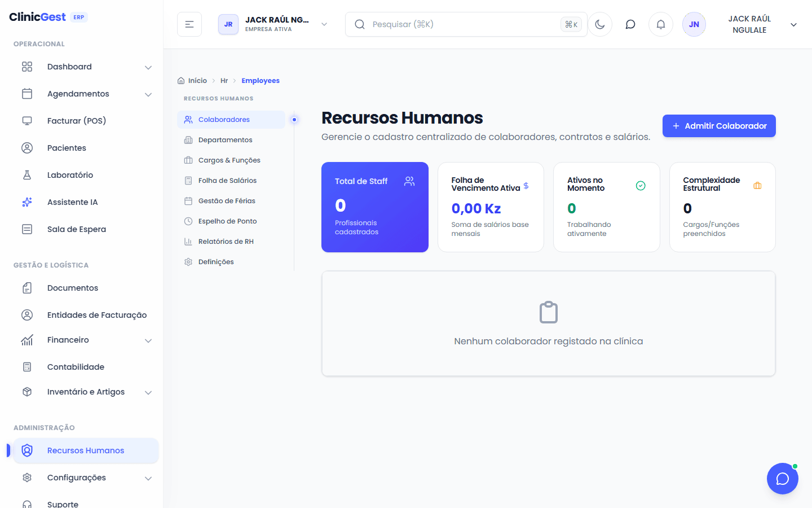Toggle the sidebar collapse hamburger button
The width and height of the screenshot is (812, 508).
coord(189,24)
